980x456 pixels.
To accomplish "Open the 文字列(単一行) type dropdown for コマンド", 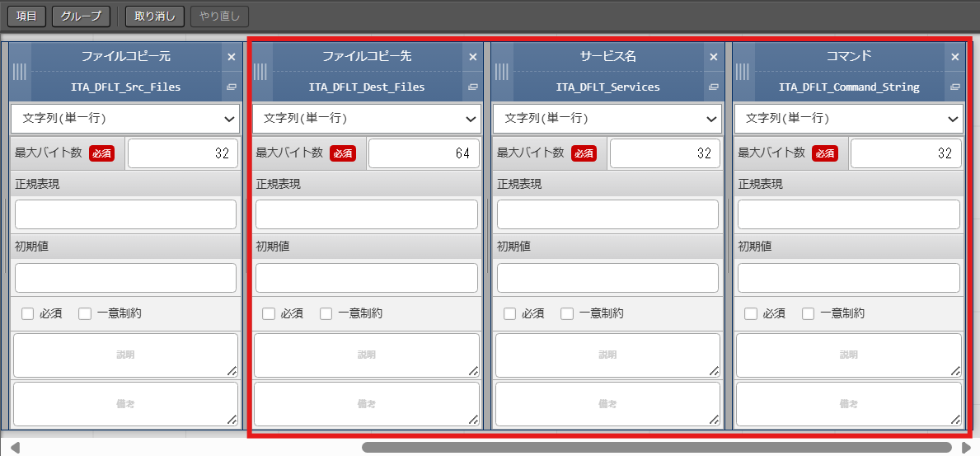I will point(850,118).
